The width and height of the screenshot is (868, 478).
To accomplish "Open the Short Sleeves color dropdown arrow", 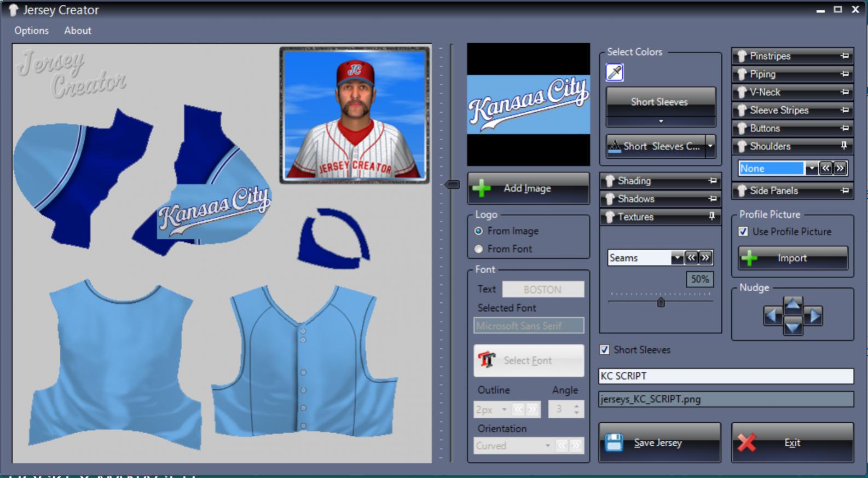I will 661,121.
